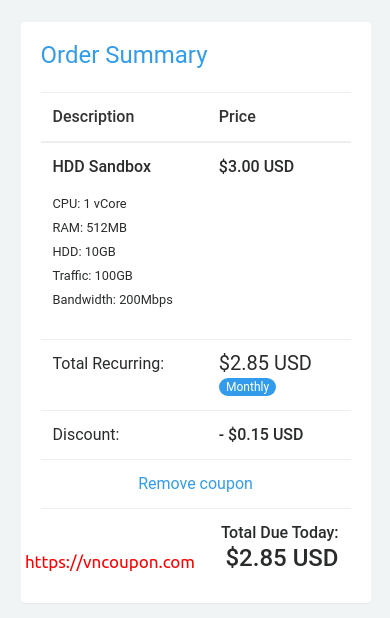Click the Total Recurring label

coord(108,363)
